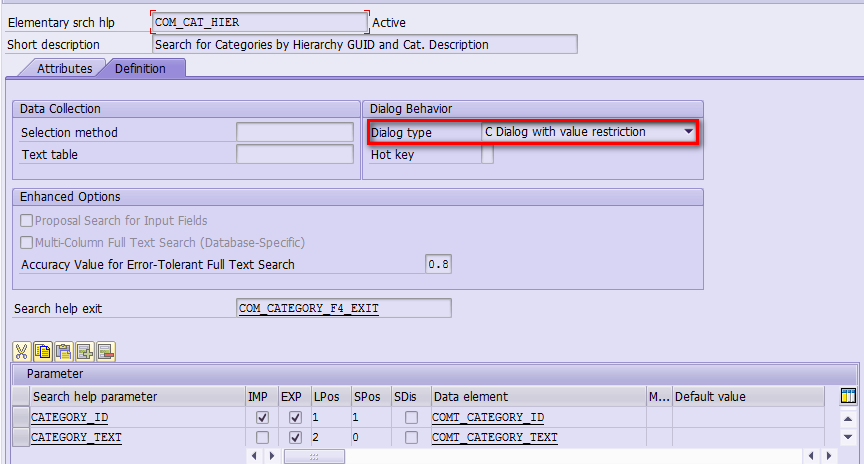Select the CATEGORY_TEXT row selector
Screen dimensions: 864x464
[x=21, y=437]
